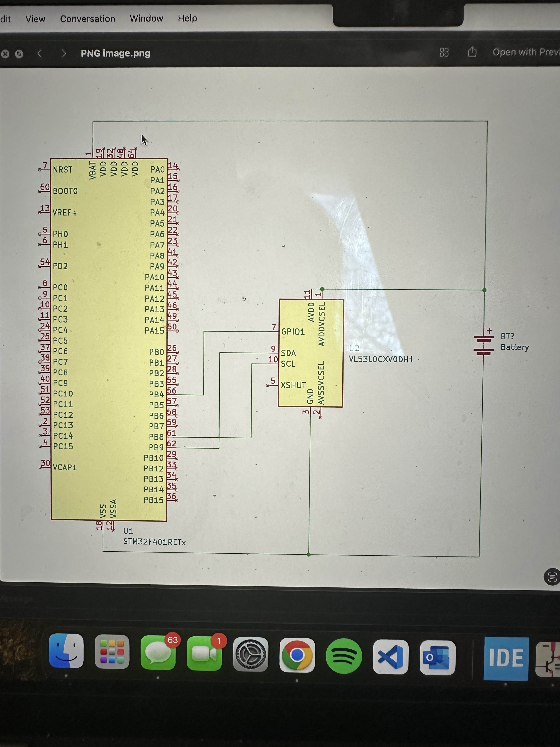Open Microsoft Outlook from the dock
Image resolution: width=560 pixels, height=747 pixels.
[x=437, y=658]
